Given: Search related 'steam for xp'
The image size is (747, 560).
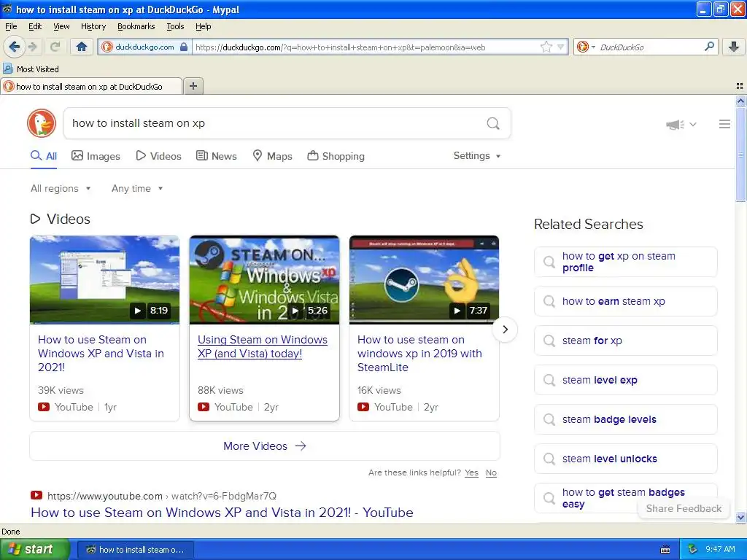Looking at the screenshot, I should [625, 341].
